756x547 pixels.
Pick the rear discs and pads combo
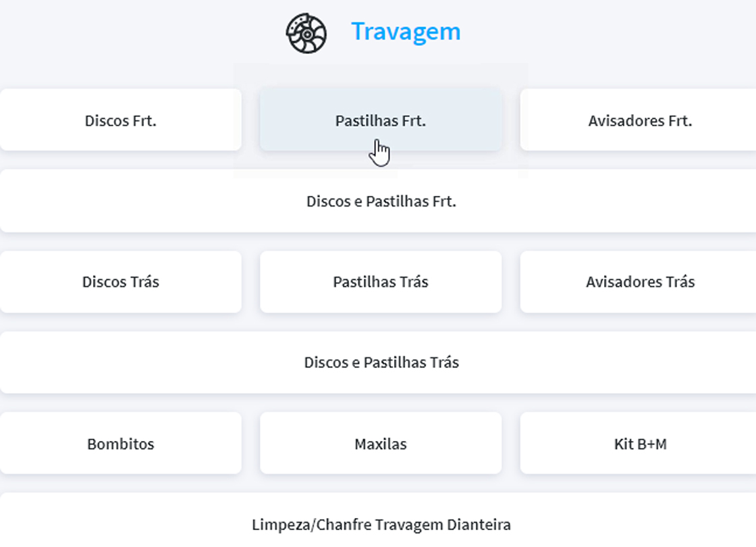tap(381, 363)
